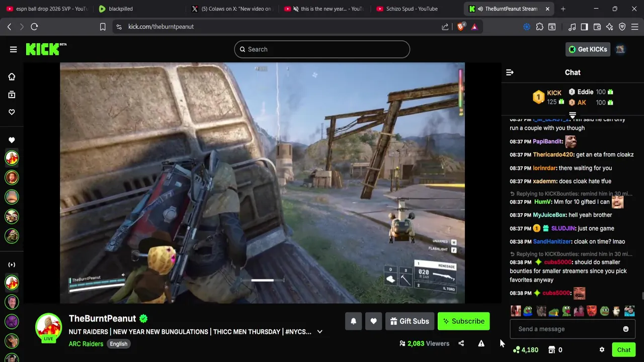This screenshot has width=644, height=362.
Task: Click the Pepe quick emote on the far left
Action: 527,311
